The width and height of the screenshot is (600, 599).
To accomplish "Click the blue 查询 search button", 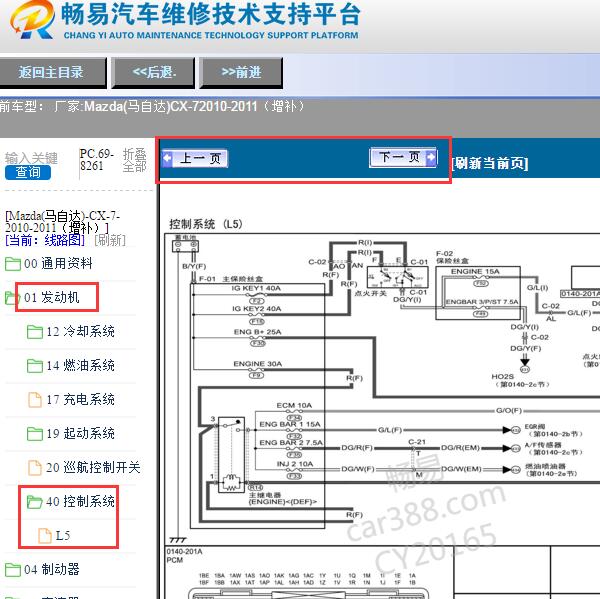I will [x=28, y=172].
